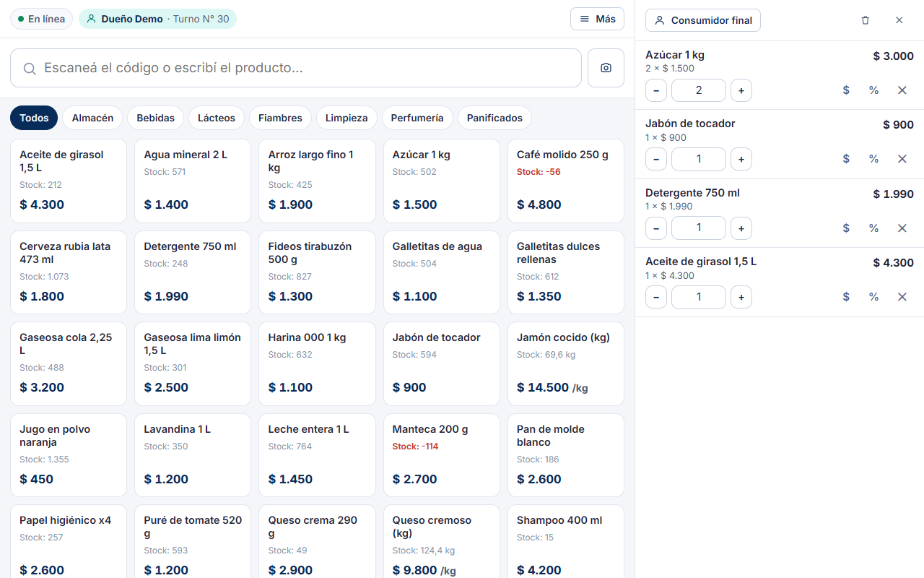The width and height of the screenshot is (924, 578).
Task: Open the camera barcode scanner
Action: click(606, 68)
